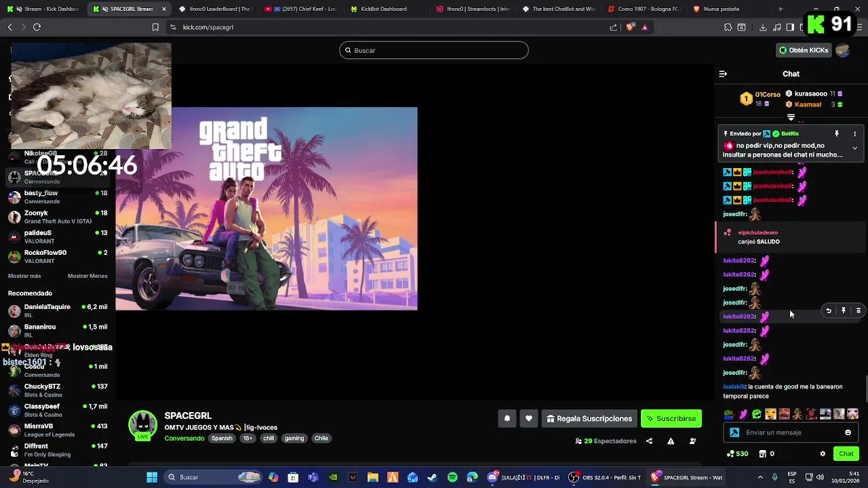Click Regala Suscripciones button
The width and height of the screenshot is (868, 488).
pos(589,419)
